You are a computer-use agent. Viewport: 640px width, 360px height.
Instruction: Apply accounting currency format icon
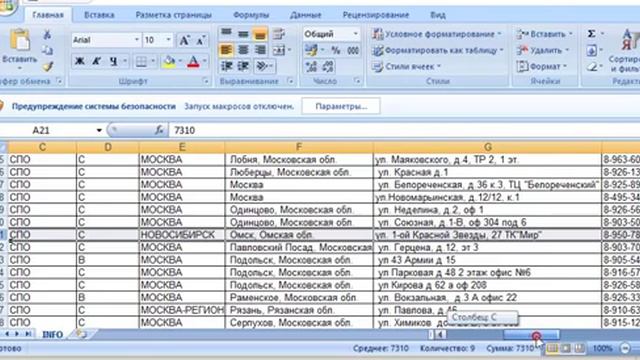[x=311, y=50]
